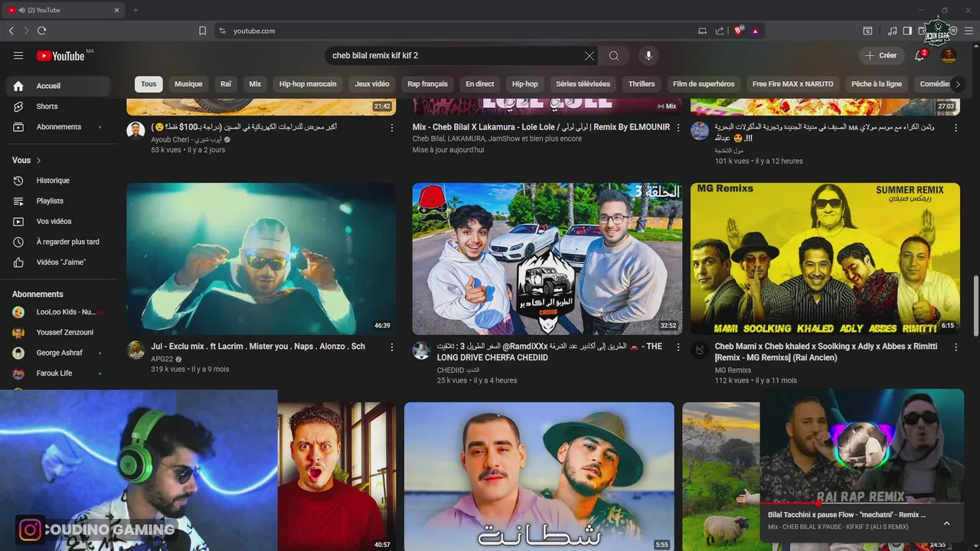Click the share icon in the address bar
Screen dimensions: 980x551
point(720,31)
